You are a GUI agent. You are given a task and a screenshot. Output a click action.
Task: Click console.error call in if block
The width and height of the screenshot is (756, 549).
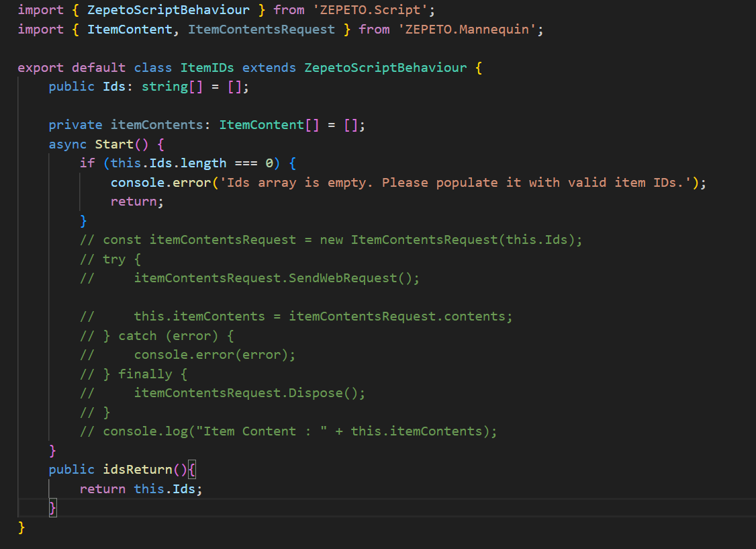[x=160, y=182]
